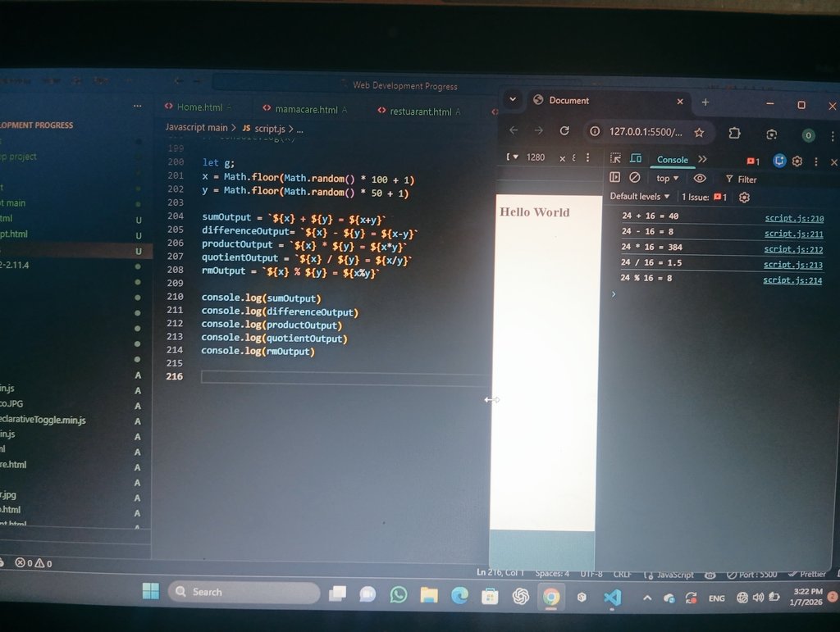Click the Prettier status bar item
The image size is (840, 632).
click(807, 574)
